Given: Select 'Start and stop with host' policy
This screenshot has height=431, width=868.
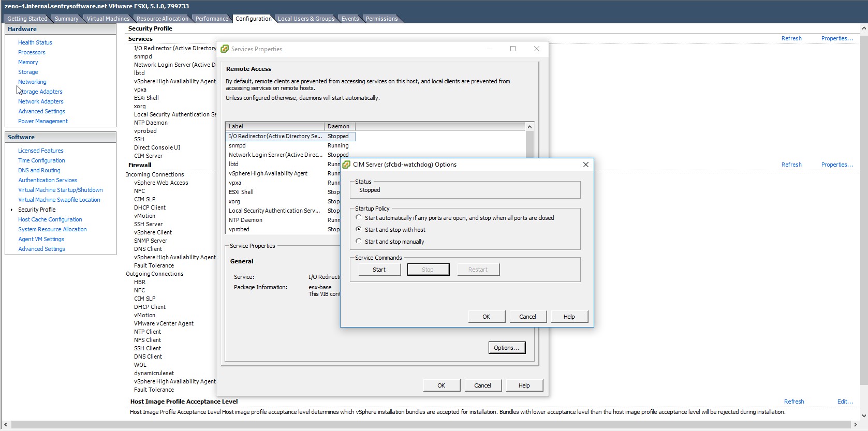Looking at the screenshot, I should click(x=358, y=229).
